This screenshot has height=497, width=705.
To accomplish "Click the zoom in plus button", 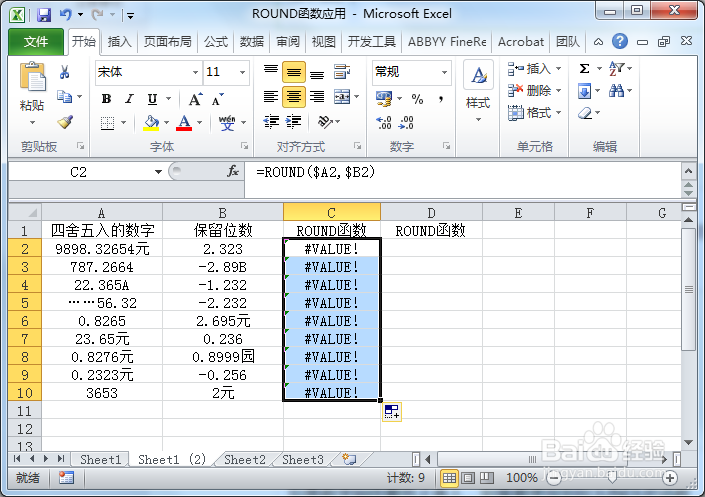I will pyautogui.click(x=670, y=478).
